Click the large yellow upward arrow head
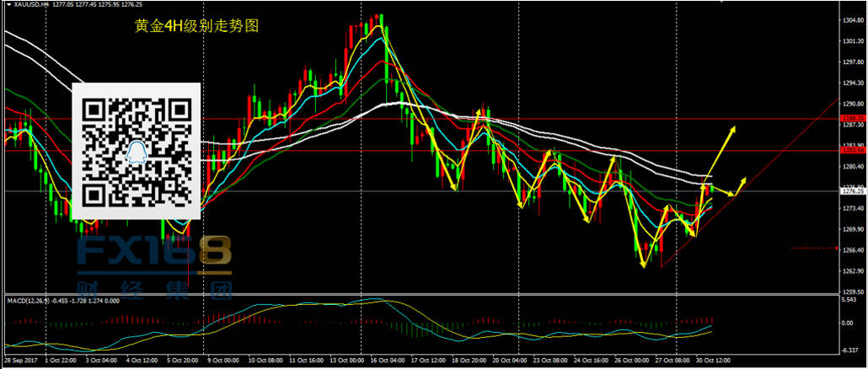 click(732, 131)
